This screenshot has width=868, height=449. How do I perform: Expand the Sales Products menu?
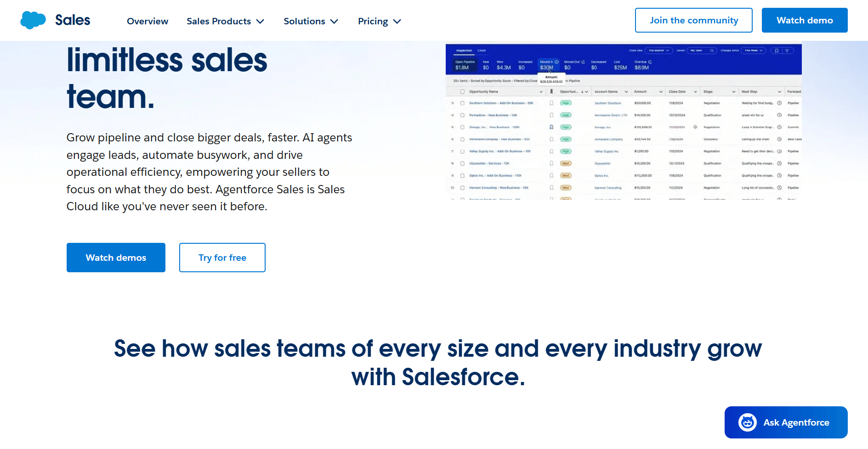click(226, 21)
